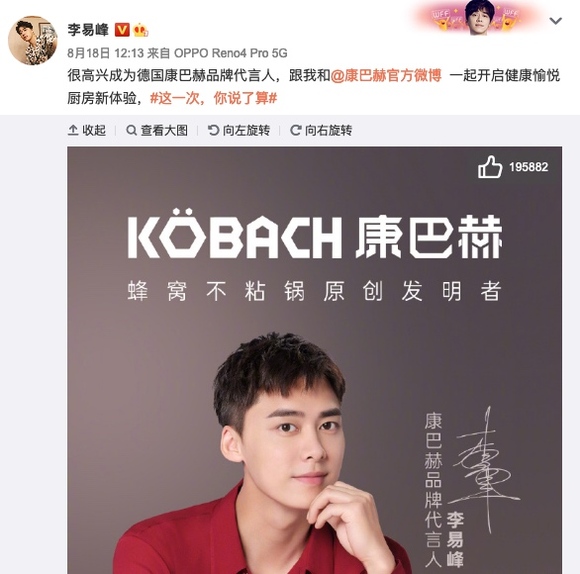Click the counterclockwise rotate arrow icon
Screen dimensions: 580x574
(x=213, y=130)
